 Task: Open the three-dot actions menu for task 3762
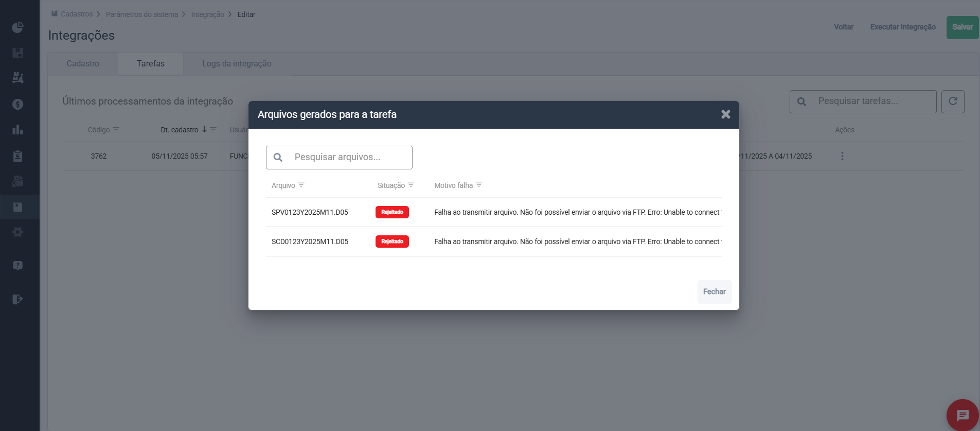coord(842,156)
